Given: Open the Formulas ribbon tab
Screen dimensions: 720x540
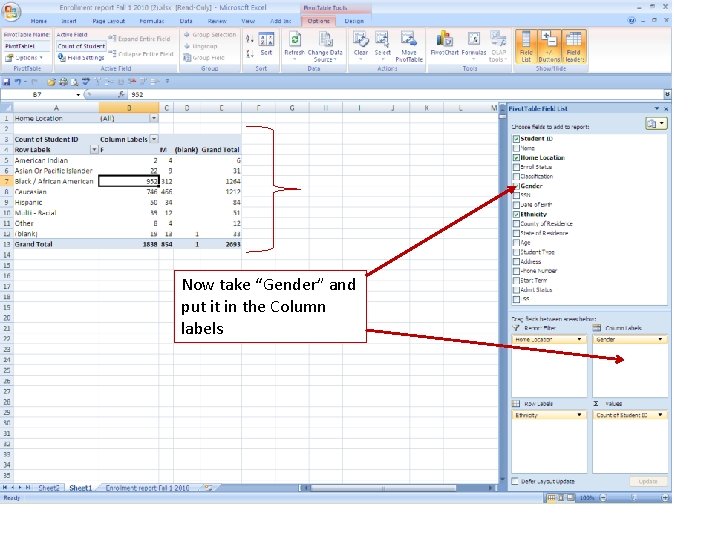Looking at the screenshot, I should 152,21.
